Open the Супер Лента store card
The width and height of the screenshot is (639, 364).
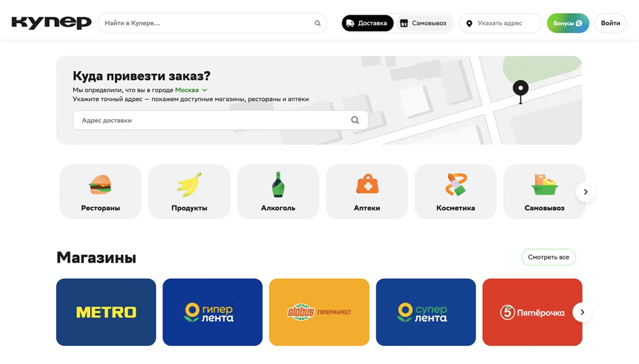[426, 312]
